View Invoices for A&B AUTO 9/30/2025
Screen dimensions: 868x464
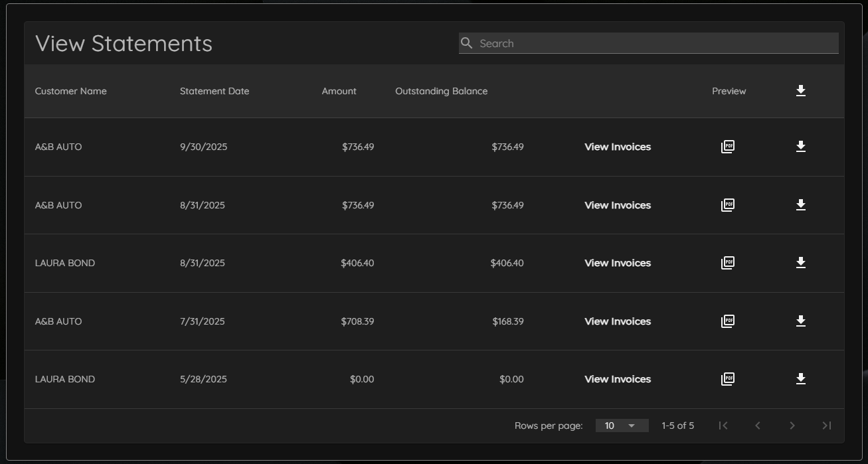pyautogui.click(x=617, y=147)
